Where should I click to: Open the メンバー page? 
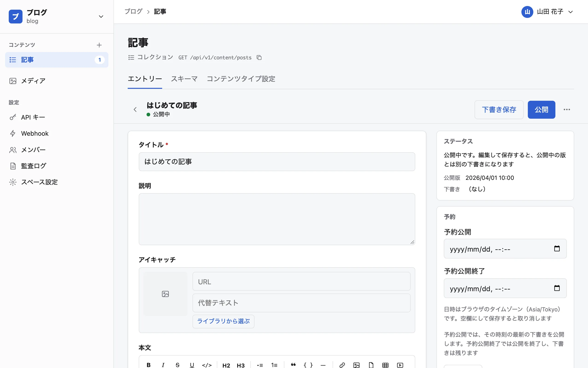tap(57, 150)
